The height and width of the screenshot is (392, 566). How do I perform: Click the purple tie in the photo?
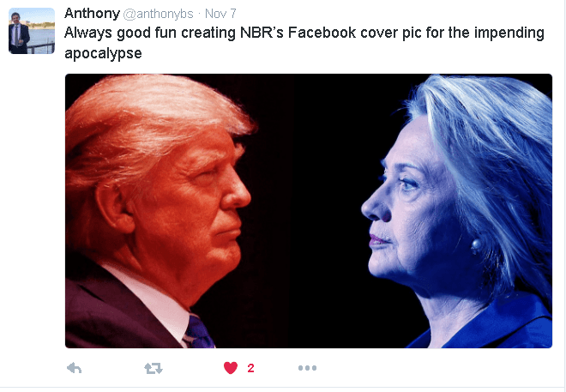click(x=198, y=333)
